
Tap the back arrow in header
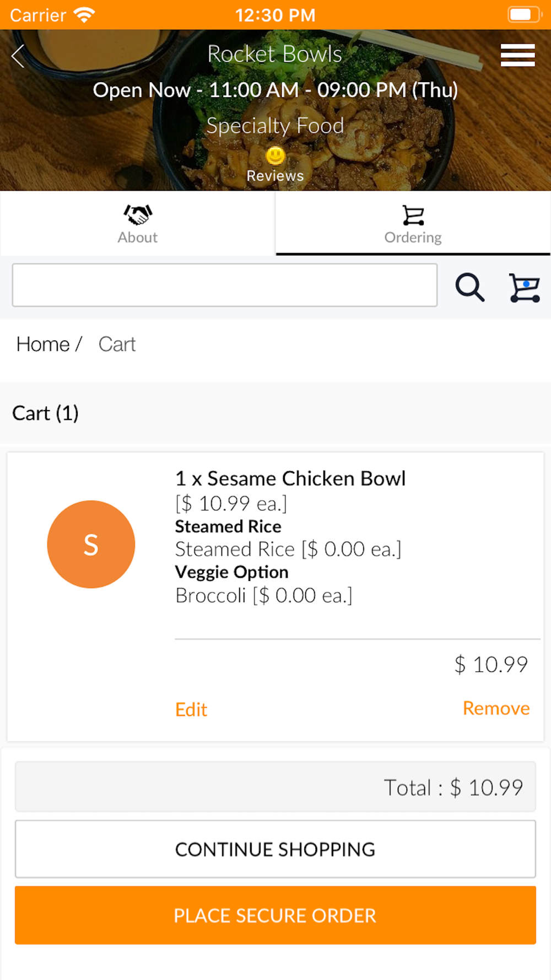(x=18, y=56)
